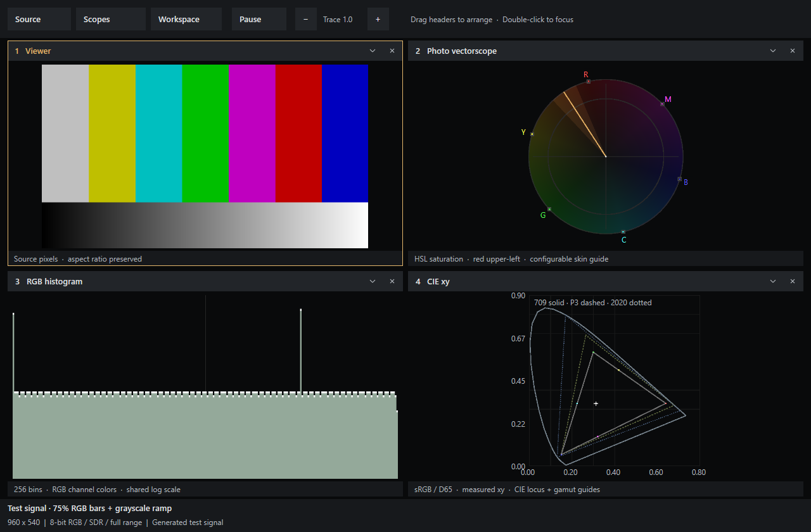Expand the Photo vectorscope options chevron

click(773, 51)
